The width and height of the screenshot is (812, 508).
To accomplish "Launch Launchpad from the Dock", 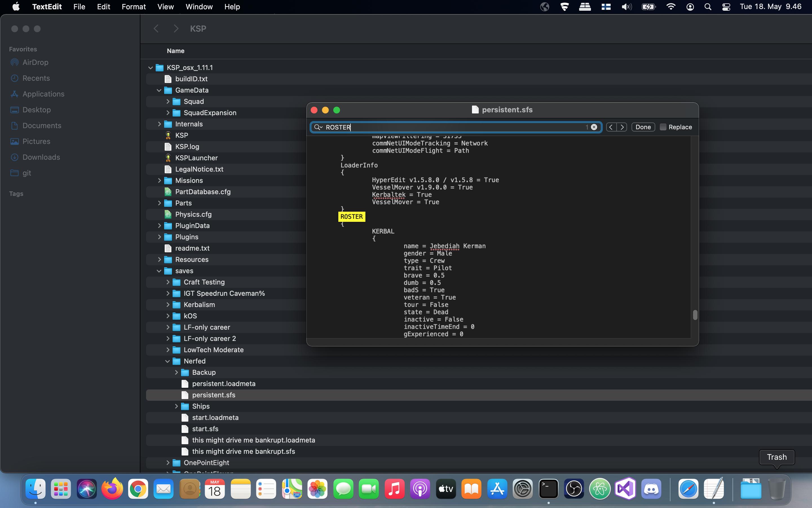I will 61,489.
